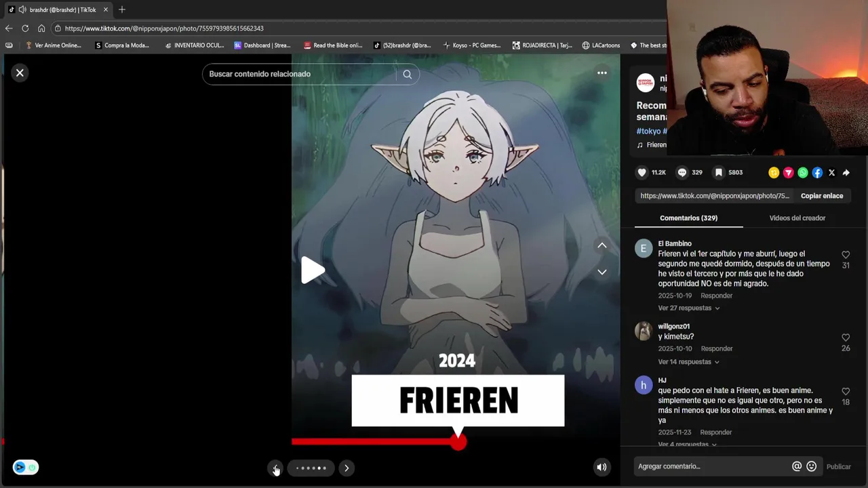
Task: Click the Copiar enlace button
Action: click(822, 196)
